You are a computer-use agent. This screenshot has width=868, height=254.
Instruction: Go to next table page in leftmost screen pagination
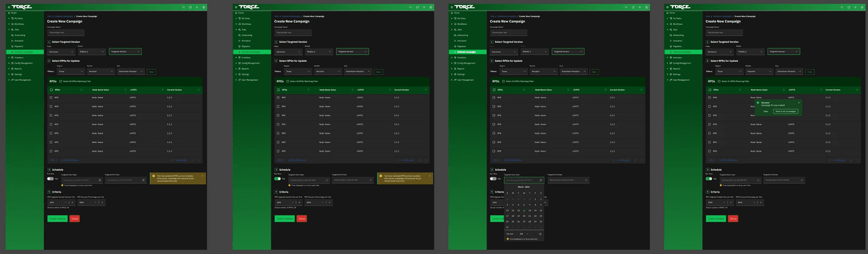(199, 160)
